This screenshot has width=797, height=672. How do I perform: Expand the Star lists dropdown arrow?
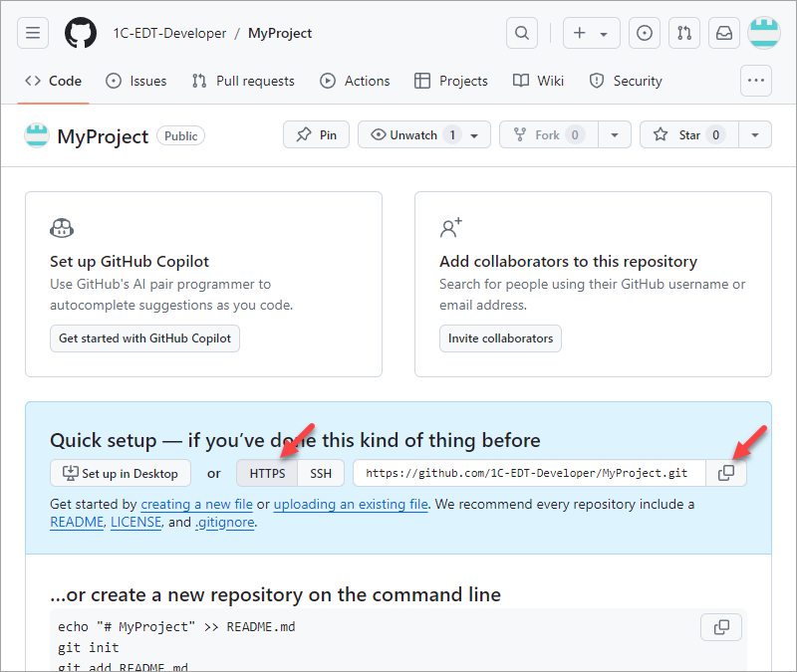pos(755,135)
